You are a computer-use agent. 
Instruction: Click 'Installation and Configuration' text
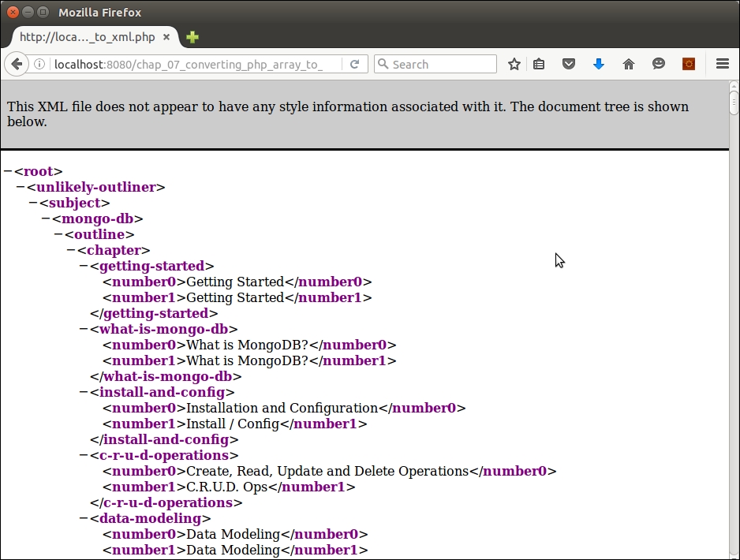point(282,408)
